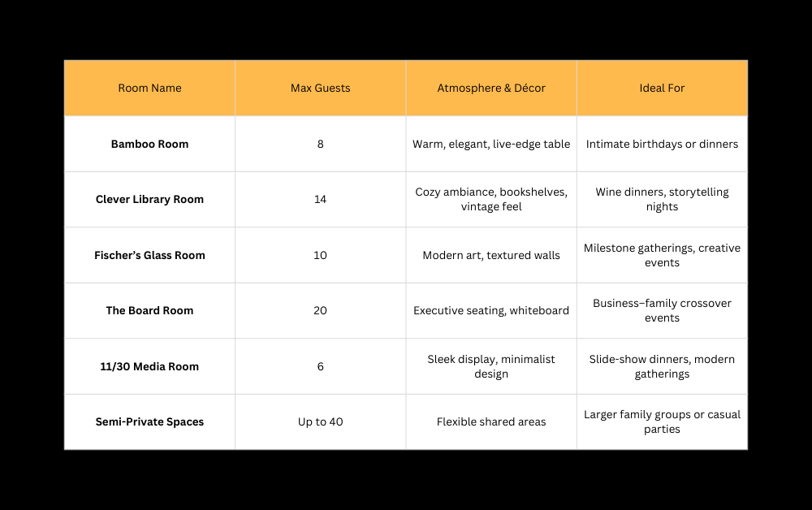Select the Semi-Private Spaces cell
Screen dimensions: 812x510
point(149,421)
